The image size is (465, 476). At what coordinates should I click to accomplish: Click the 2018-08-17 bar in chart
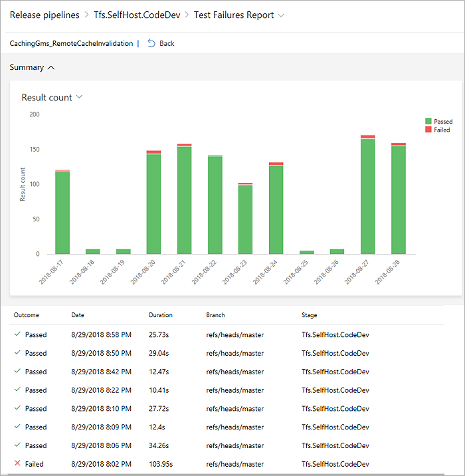point(62,211)
